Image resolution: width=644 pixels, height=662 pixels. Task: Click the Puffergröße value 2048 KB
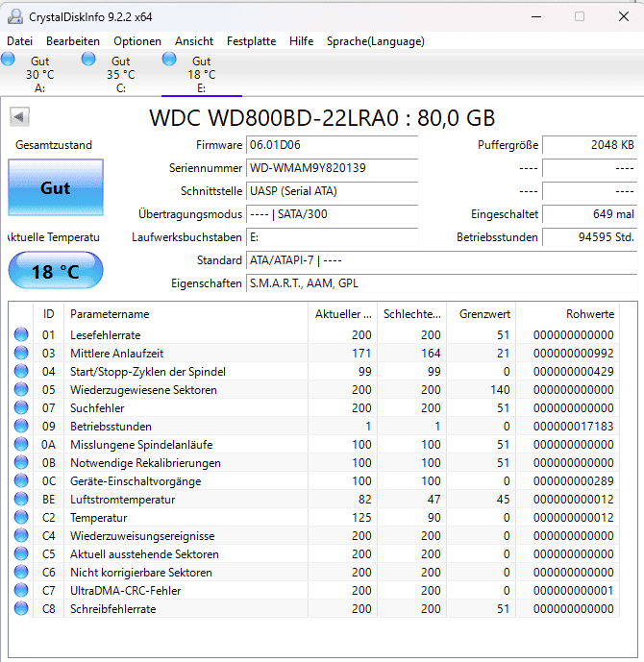tap(589, 145)
